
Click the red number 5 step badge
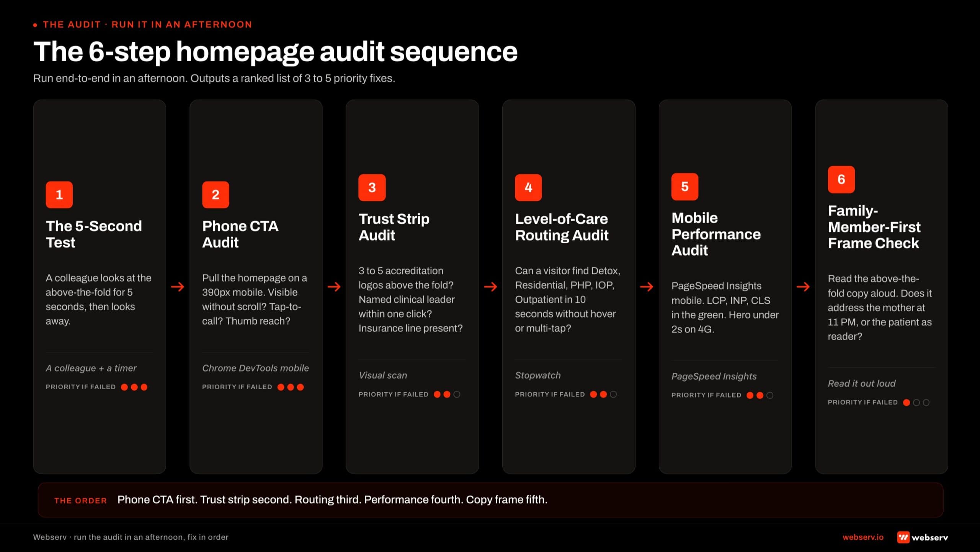coord(685,187)
